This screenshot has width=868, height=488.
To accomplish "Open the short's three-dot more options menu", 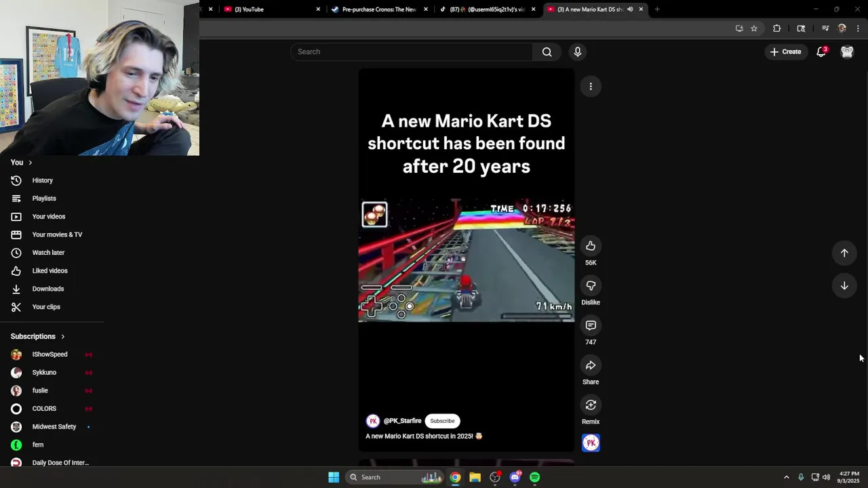I will click(591, 86).
